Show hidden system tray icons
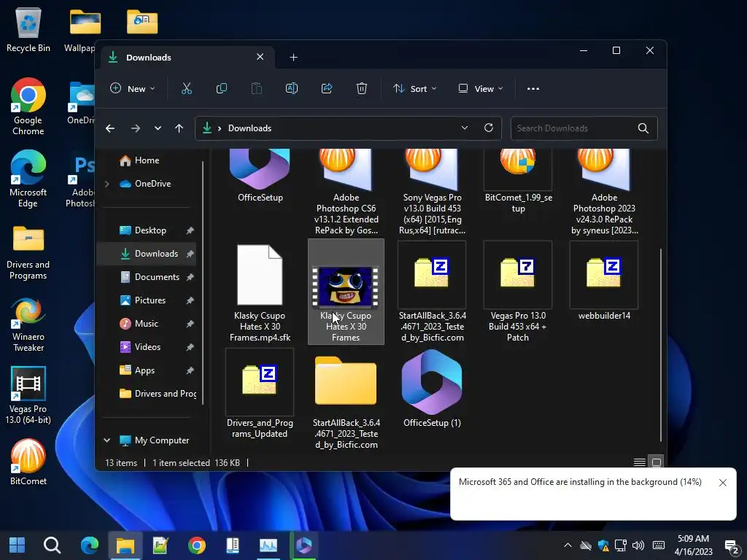Image resolution: width=747 pixels, height=560 pixels. coord(568,545)
